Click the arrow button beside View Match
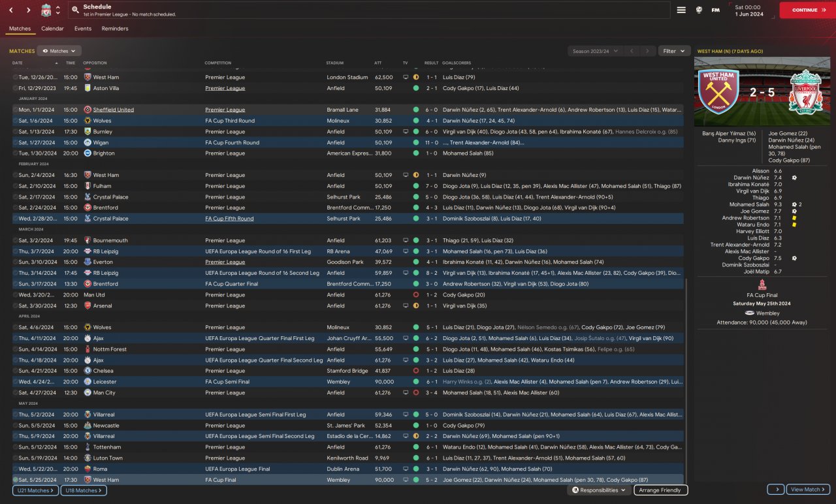This screenshot has height=504, width=836. pyautogui.click(x=775, y=490)
